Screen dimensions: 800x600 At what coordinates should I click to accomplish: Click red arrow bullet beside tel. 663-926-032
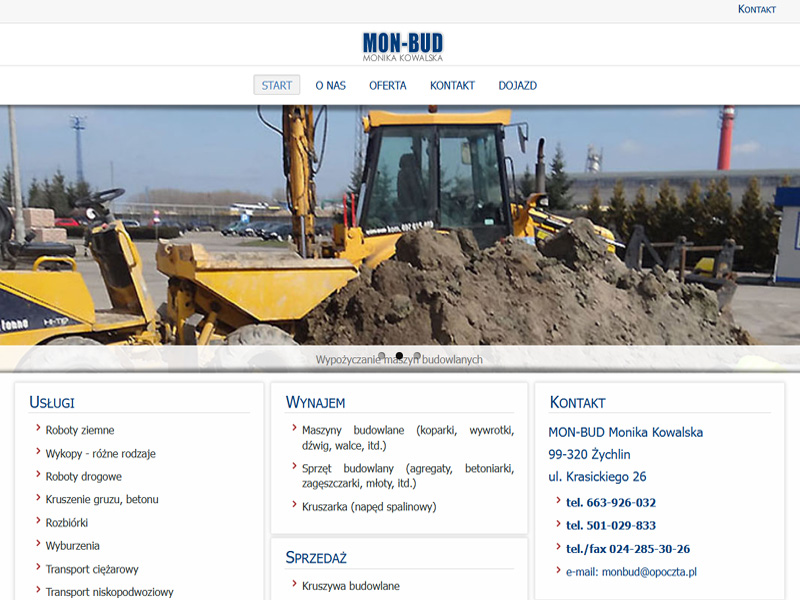coord(558,500)
